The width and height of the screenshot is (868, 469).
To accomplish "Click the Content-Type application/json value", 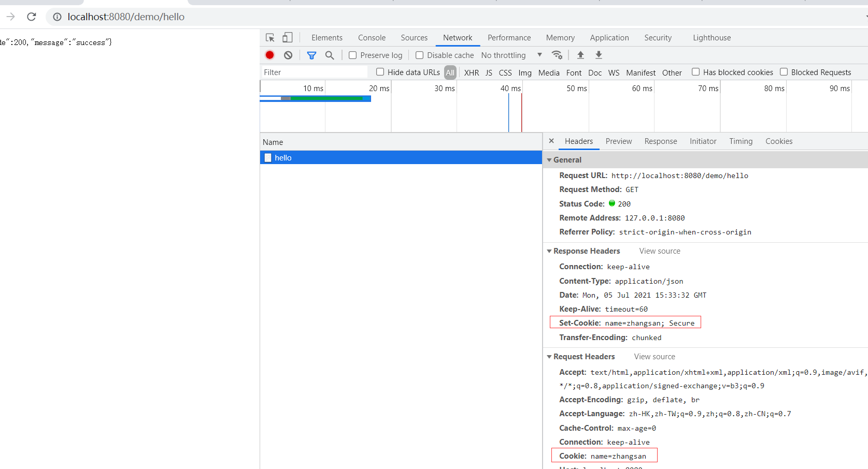I will [x=649, y=281].
